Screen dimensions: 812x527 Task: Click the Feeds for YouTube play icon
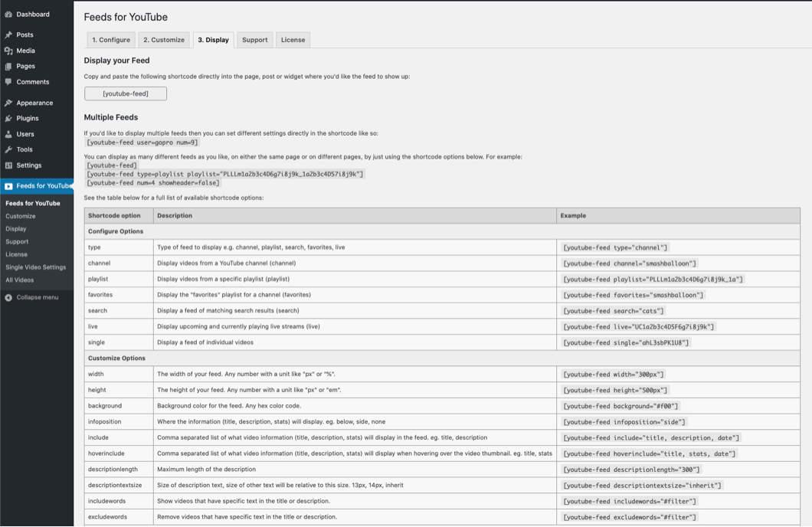pyautogui.click(x=8, y=186)
